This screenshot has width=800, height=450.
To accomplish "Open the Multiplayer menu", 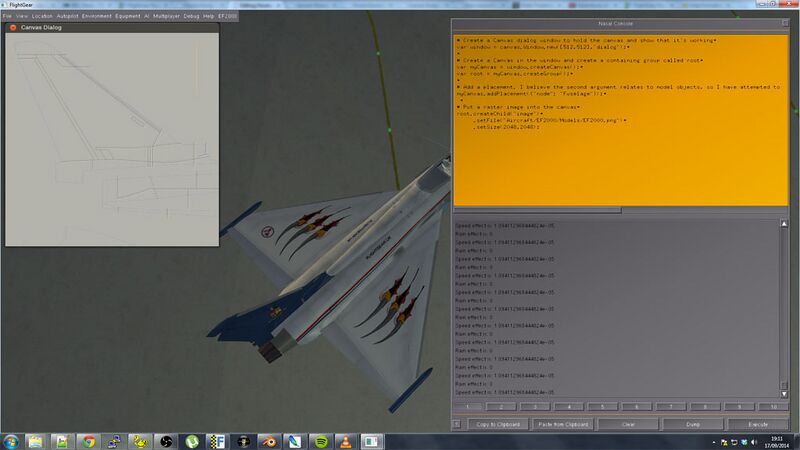I will point(166,16).
